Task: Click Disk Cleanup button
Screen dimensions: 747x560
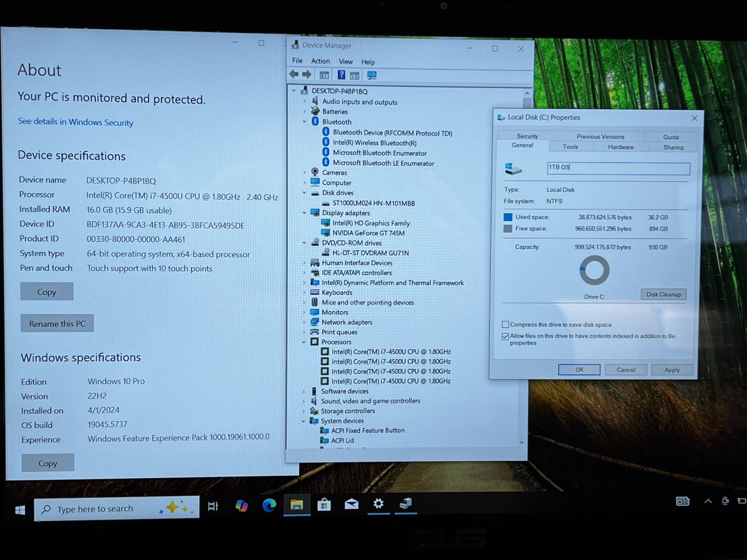Action: [663, 294]
